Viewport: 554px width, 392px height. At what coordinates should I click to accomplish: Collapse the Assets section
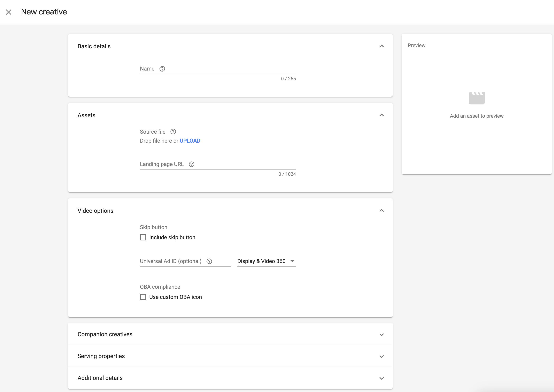coord(381,115)
